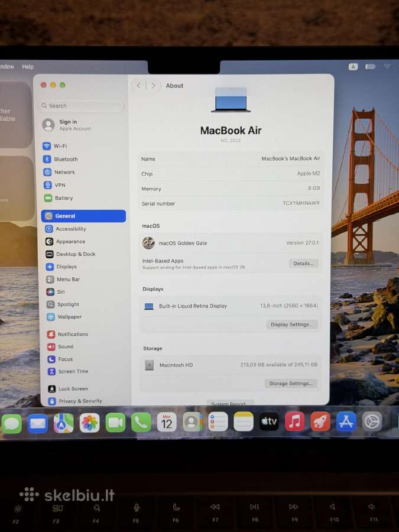Click the Memory 8 GB row
This screenshot has height=532, width=399.
[x=231, y=189]
